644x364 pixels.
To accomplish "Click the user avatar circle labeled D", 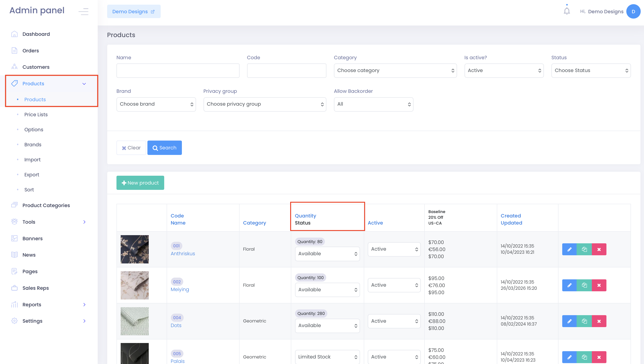I will point(633,11).
